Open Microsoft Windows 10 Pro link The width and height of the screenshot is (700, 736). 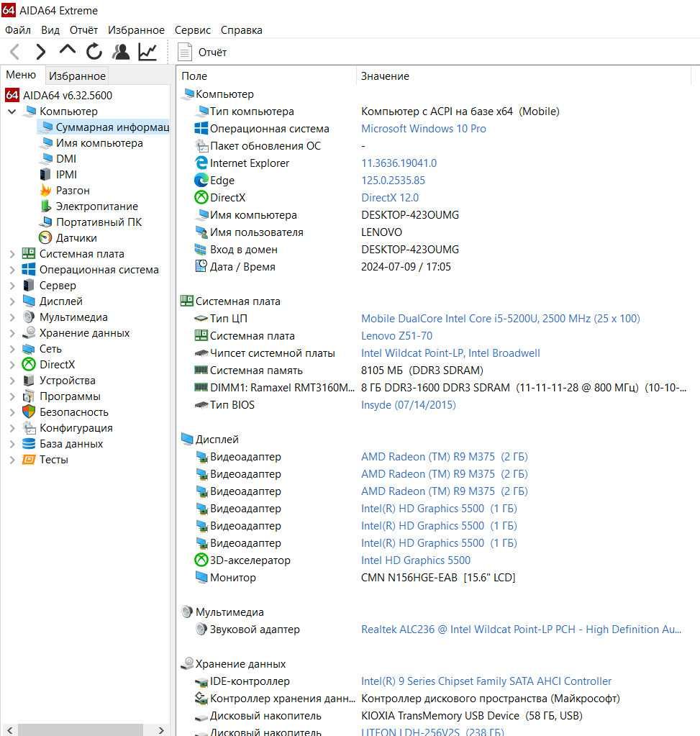(x=424, y=129)
